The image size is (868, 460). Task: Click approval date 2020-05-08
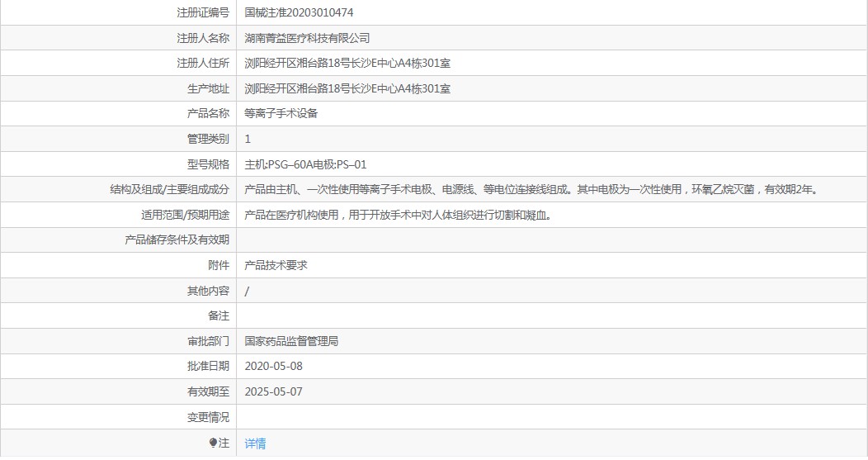tap(273, 367)
